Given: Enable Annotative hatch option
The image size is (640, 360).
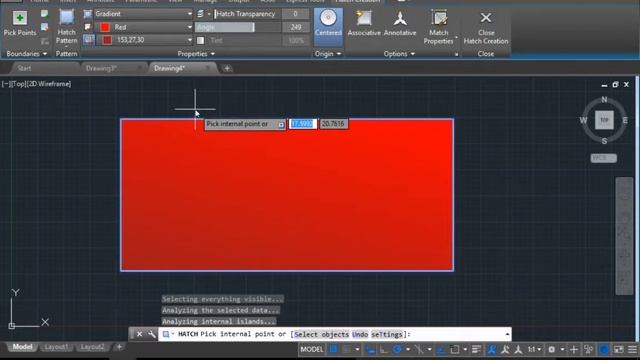Looking at the screenshot, I should coord(400,24).
